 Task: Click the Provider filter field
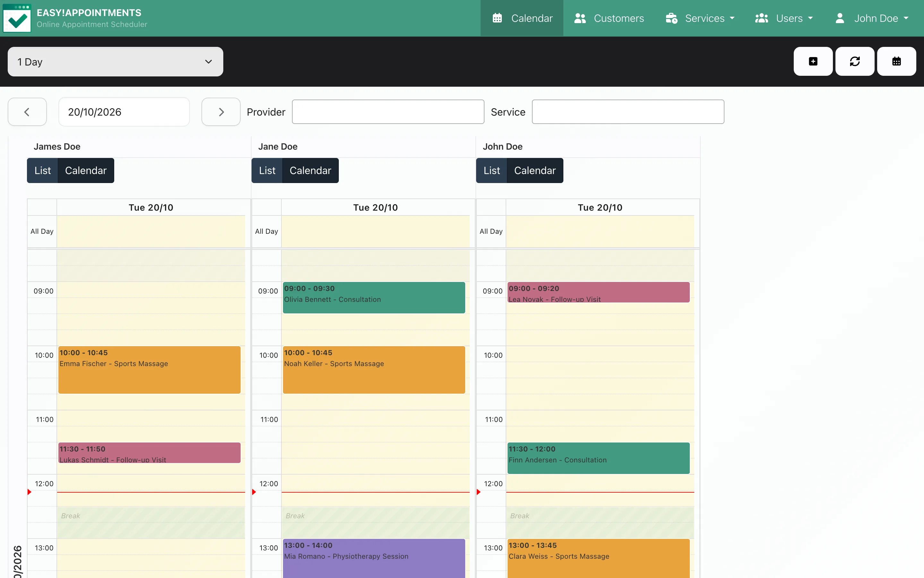388,112
